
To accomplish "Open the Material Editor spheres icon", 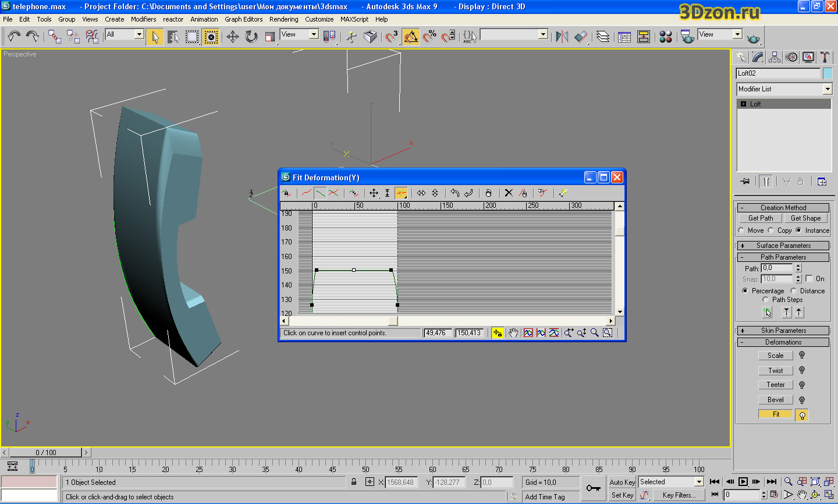I will 666,37.
